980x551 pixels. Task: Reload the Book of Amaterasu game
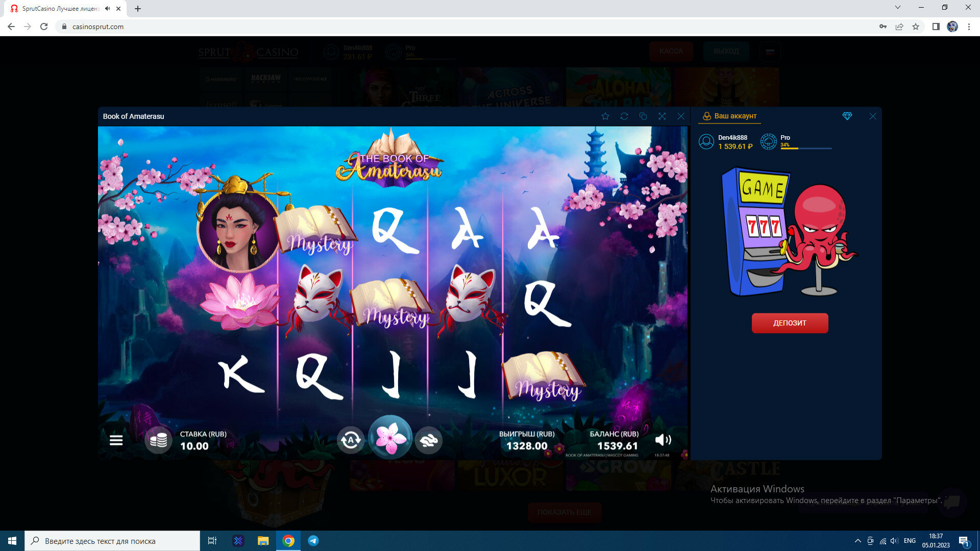click(624, 116)
